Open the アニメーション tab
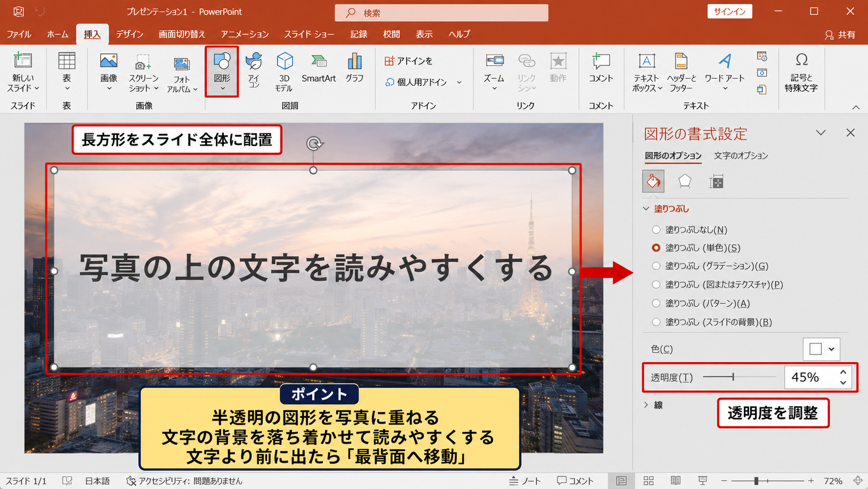868x489 pixels. pyautogui.click(x=245, y=34)
